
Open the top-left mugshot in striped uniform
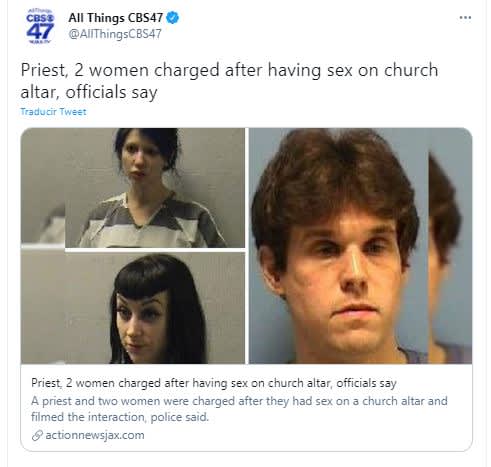click(133, 188)
